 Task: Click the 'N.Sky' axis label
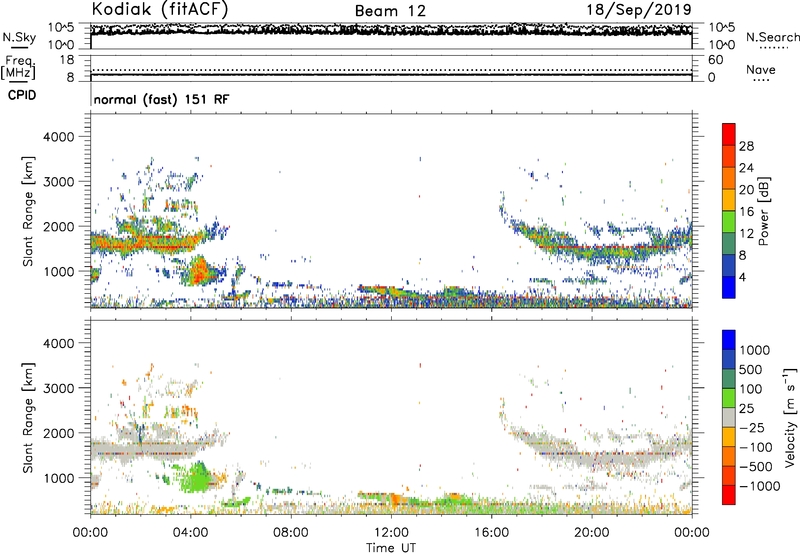click(19, 37)
